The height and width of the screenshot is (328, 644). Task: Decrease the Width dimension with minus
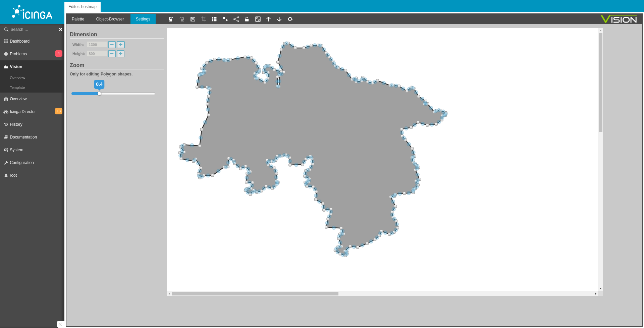[112, 45]
